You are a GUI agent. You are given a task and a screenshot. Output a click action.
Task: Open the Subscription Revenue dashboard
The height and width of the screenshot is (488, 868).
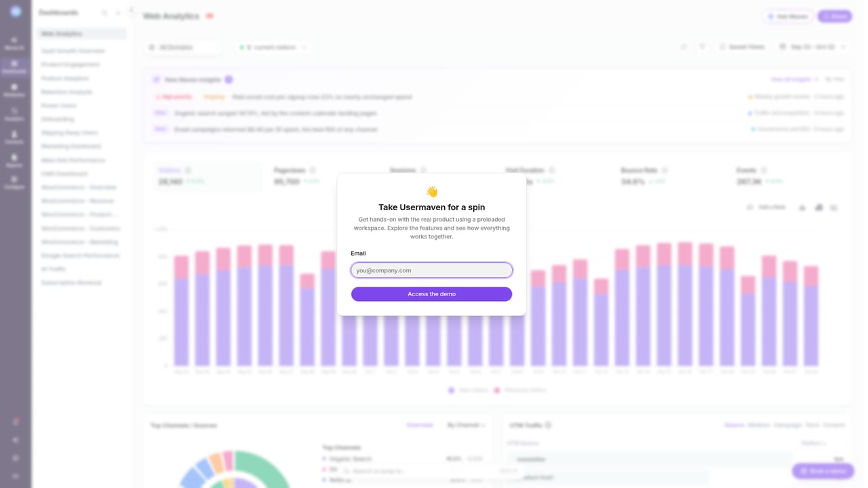(71, 283)
